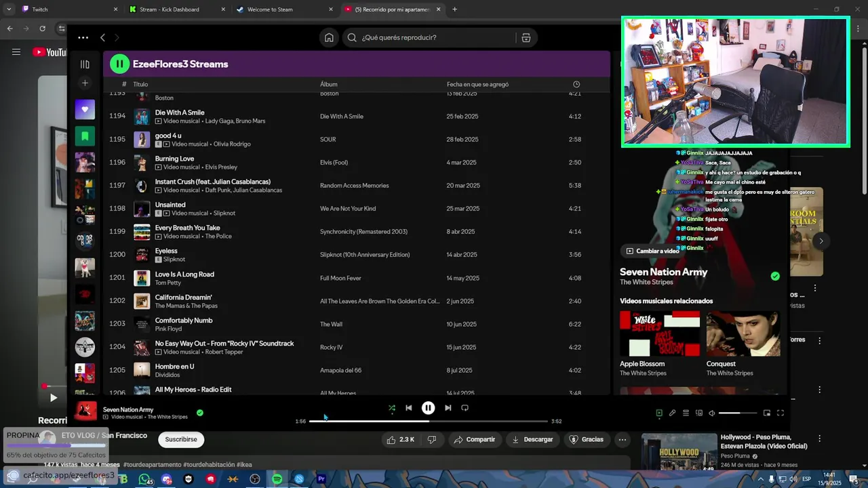Toggle saved checkmark beside Seven Nation Army in player bar

(199, 412)
